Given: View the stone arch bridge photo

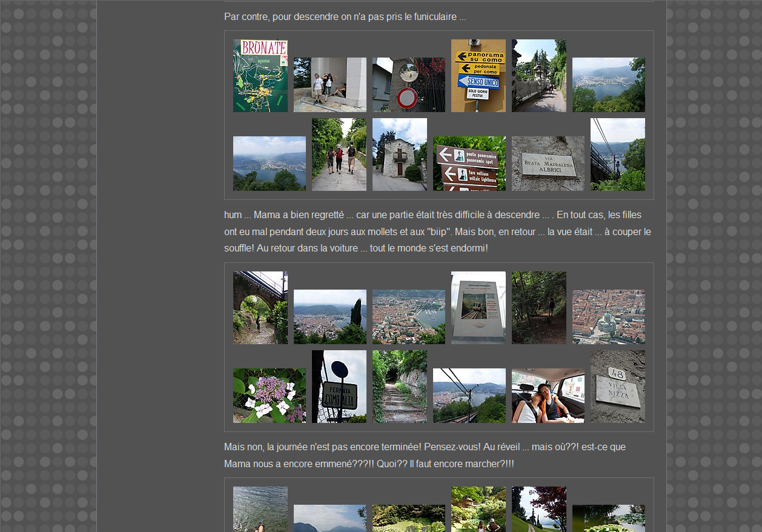Looking at the screenshot, I should (260, 308).
